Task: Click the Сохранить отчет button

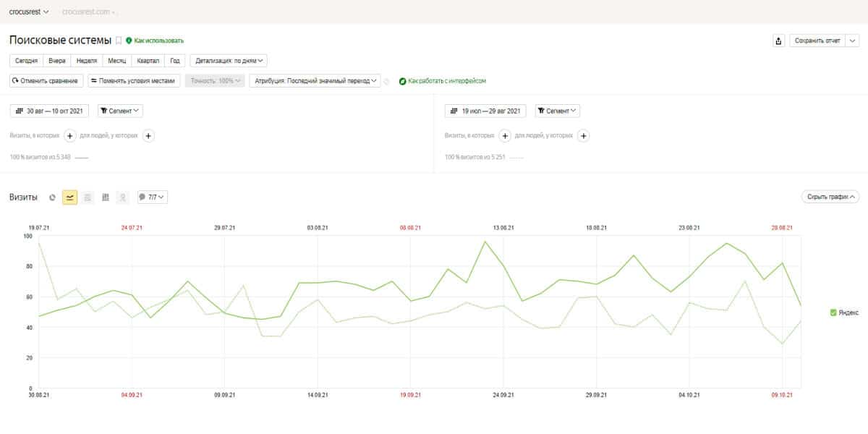Action: tap(817, 41)
